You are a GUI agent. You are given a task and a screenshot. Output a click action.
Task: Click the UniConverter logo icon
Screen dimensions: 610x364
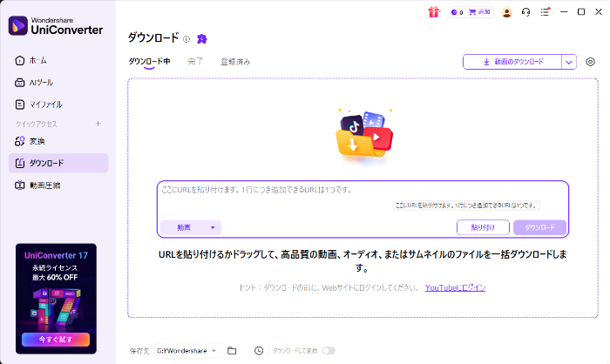18,25
